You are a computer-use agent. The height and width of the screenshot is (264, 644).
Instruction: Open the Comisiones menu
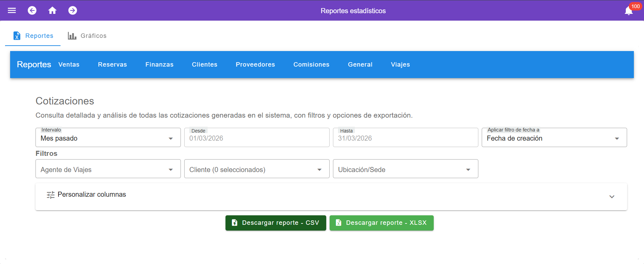311,65
